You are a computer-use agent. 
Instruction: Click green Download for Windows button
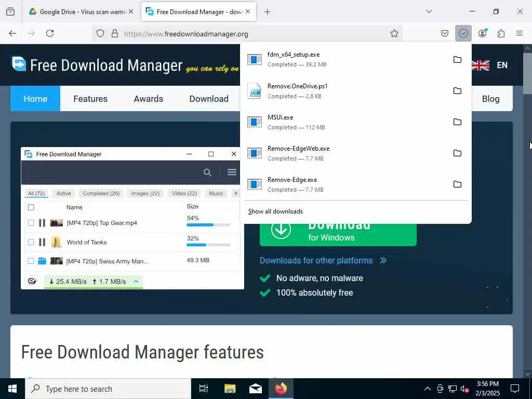click(x=338, y=234)
